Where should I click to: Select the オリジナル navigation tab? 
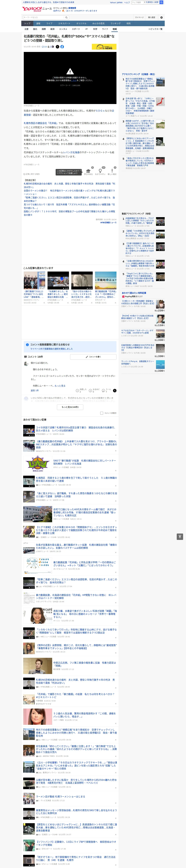81,24
